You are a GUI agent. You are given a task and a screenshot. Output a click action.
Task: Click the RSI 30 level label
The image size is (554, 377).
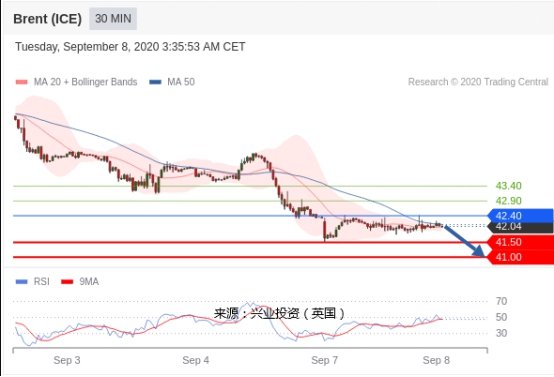(501, 333)
